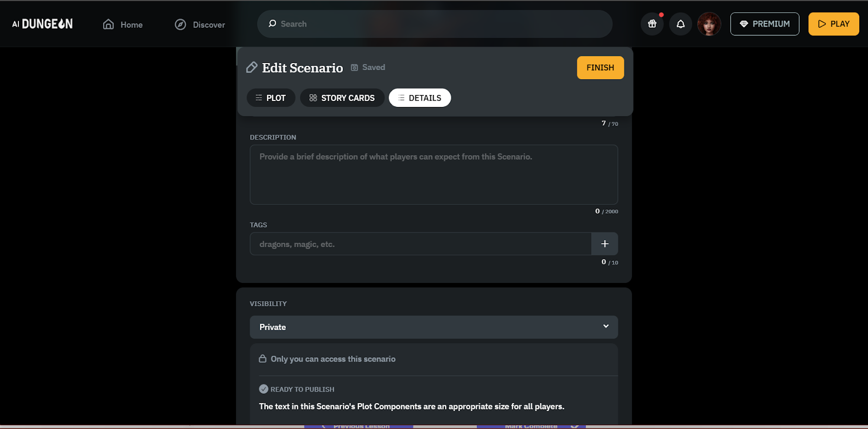Click the Finish button
This screenshot has height=429, width=868.
(601, 68)
